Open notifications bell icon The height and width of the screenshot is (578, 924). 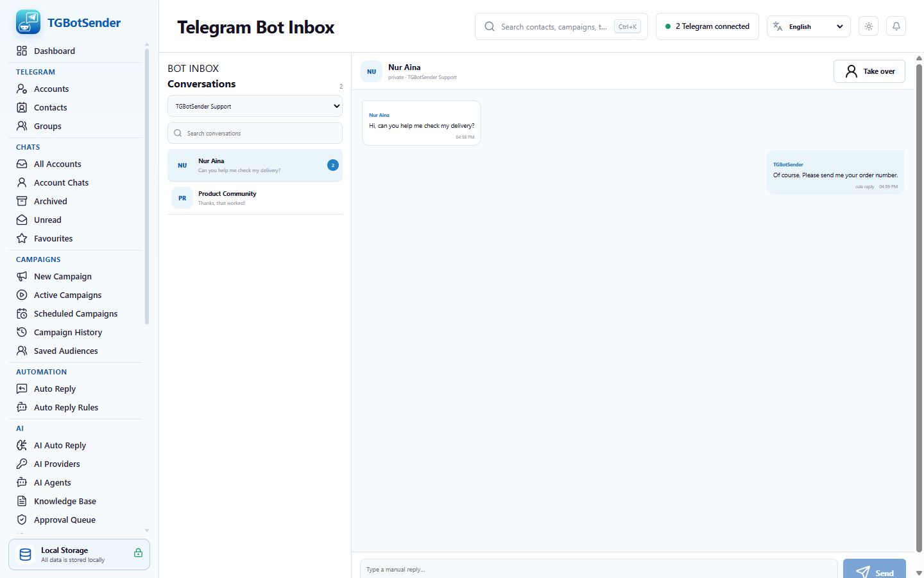896,26
